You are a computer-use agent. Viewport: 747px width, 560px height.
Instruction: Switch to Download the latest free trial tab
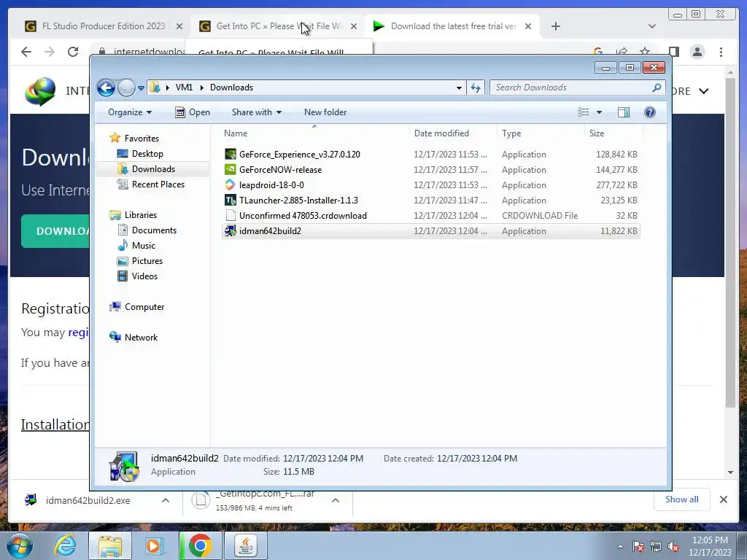pos(452,26)
